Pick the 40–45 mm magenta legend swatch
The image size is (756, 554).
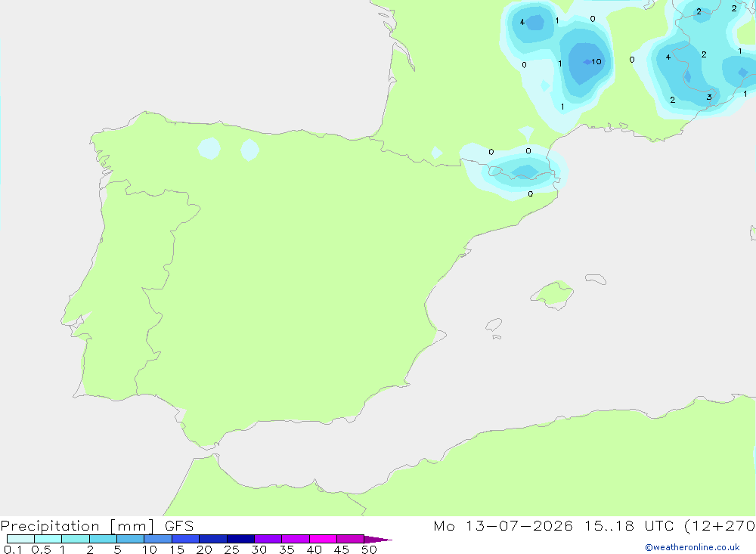coord(323,539)
